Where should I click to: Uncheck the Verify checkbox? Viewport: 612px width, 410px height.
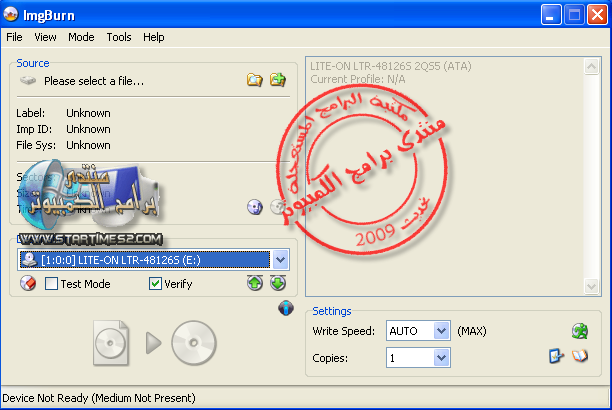(x=155, y=283)
